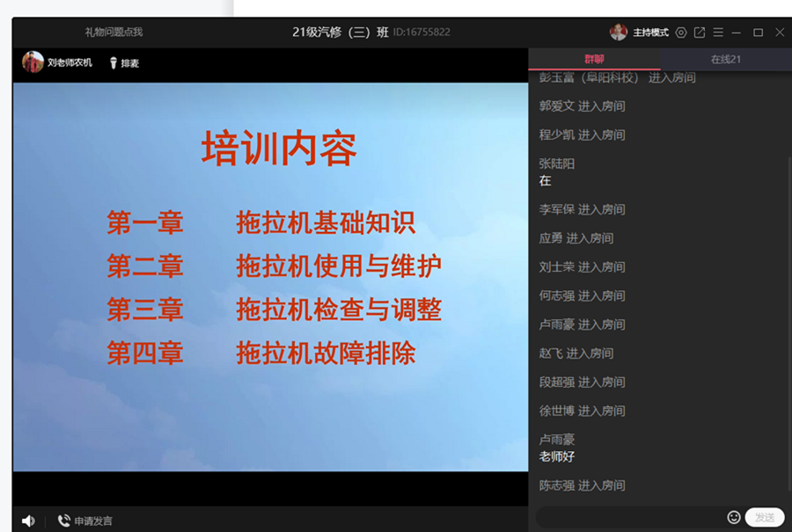Switch to the 群聊 tab
The image size is (792, 532).
coord(594,59)
